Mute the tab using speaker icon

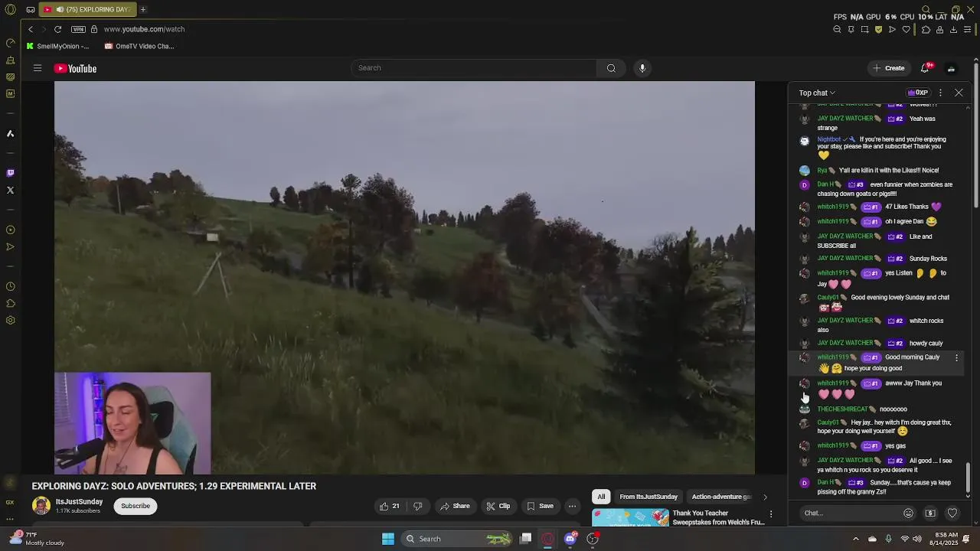click(x=60, y=9)
